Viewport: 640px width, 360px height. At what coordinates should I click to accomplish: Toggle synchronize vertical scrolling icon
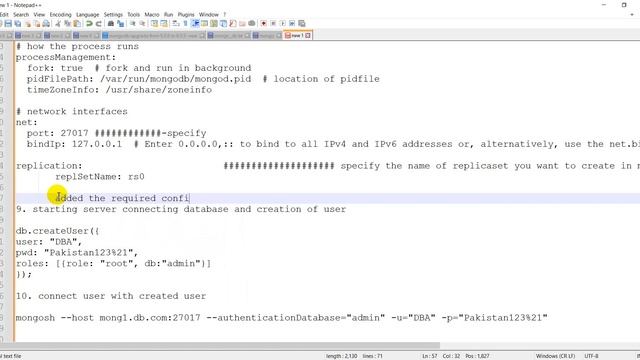click(x=154, y=24)
